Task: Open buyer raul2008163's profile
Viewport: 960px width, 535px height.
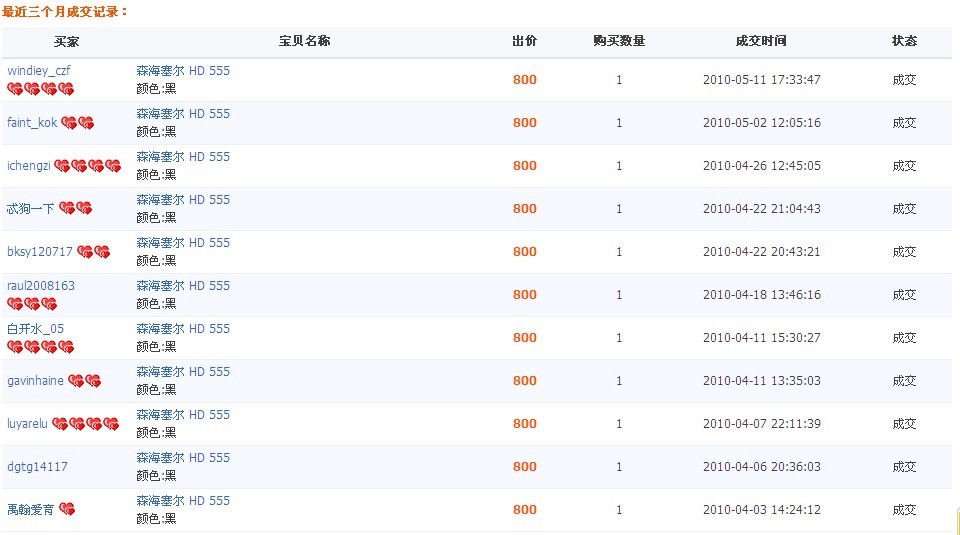Action: coord(41,286)
